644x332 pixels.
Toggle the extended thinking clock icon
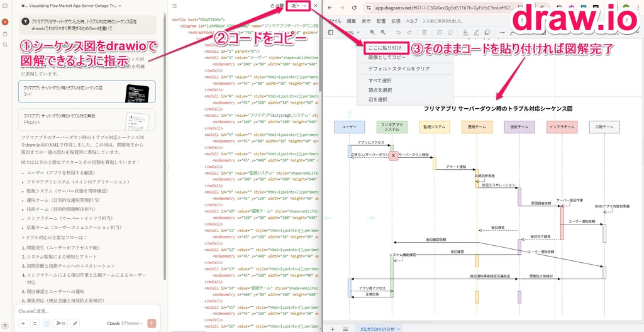tap(47, 323)
